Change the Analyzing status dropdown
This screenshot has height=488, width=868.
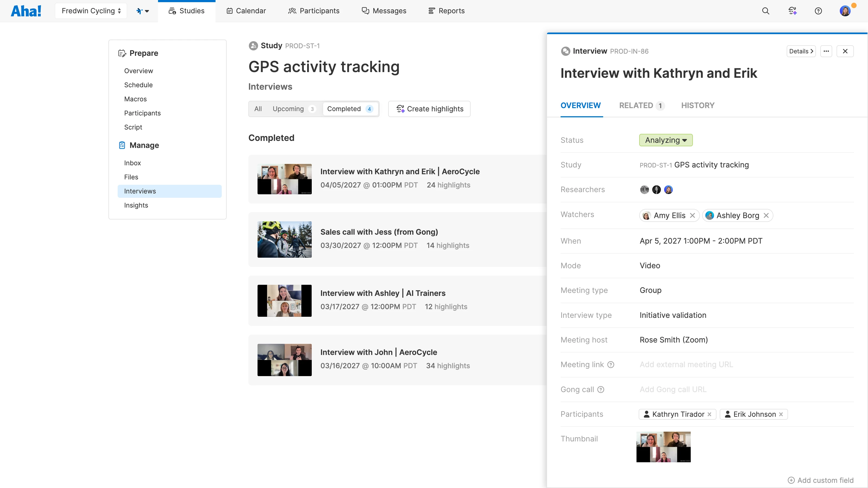tap(666, 140)
